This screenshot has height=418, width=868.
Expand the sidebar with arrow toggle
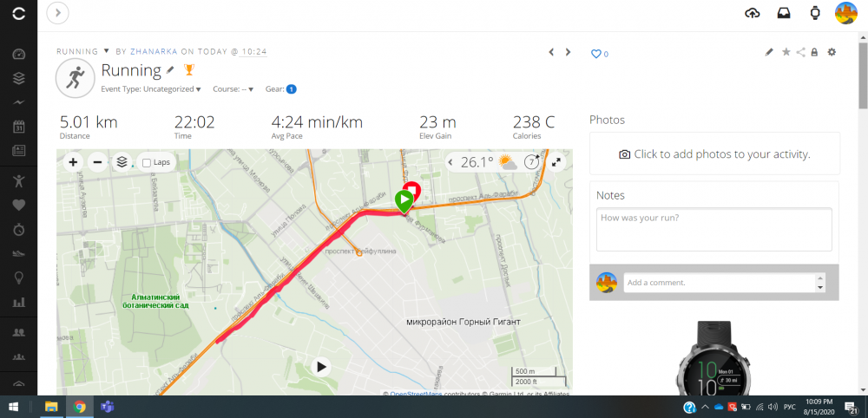tap(57, 13)
